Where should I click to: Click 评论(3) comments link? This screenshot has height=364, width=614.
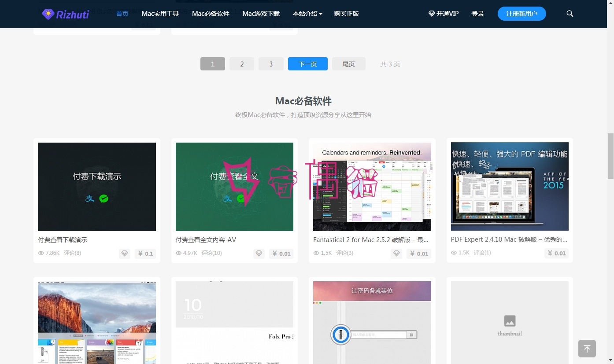[x=344, y=253]
